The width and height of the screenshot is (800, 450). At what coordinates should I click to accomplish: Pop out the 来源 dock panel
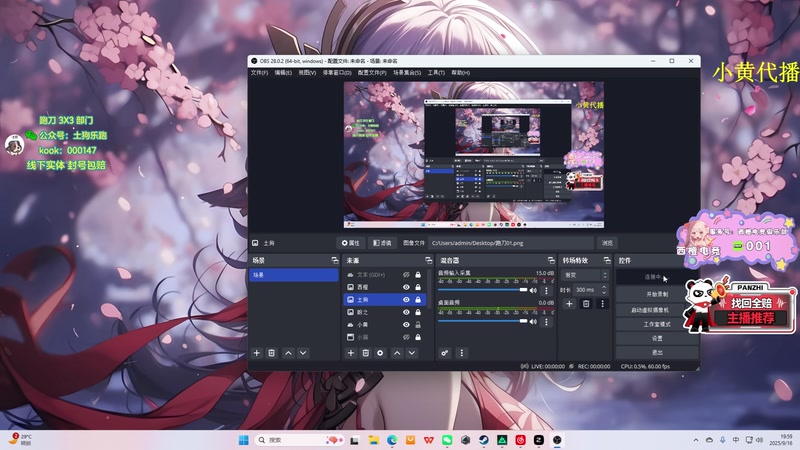click(x=429, y=260)
